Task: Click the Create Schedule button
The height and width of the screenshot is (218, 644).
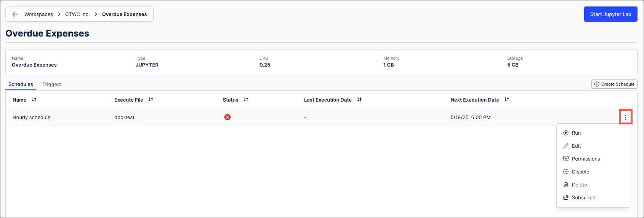Action: tap(614, 84)
